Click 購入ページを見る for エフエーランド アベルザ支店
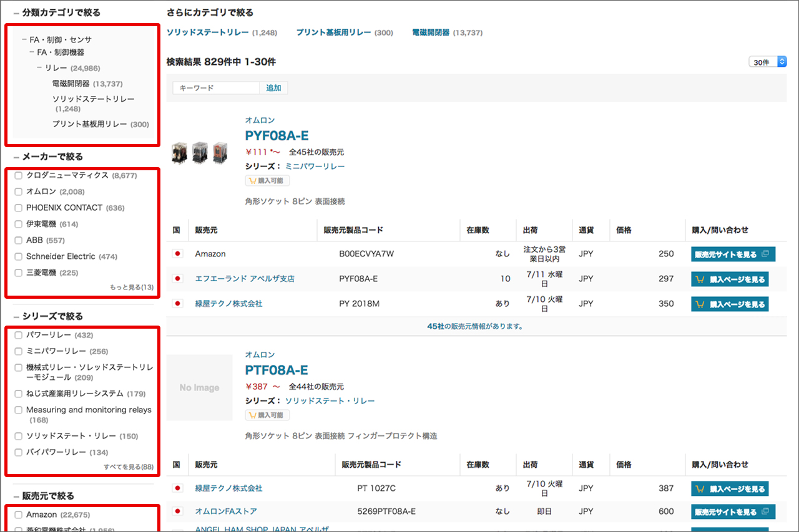 730,279
